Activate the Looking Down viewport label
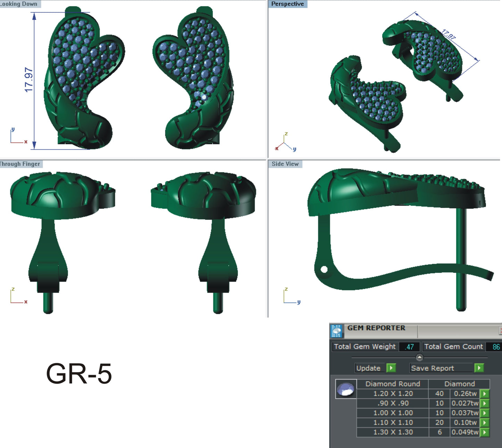Viewport: 502px width, 448px height. (19, 4)
